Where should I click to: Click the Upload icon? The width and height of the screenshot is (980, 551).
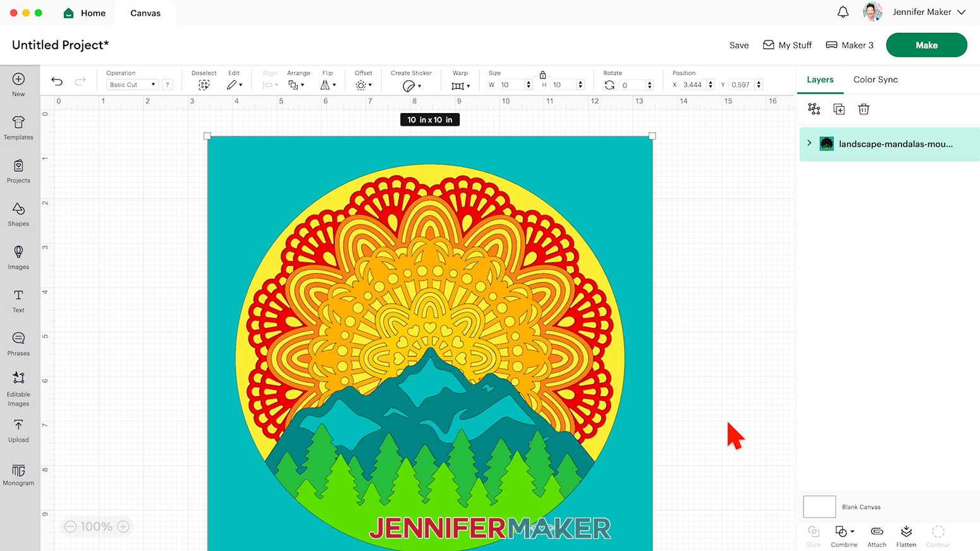click(x=18, y=425)
